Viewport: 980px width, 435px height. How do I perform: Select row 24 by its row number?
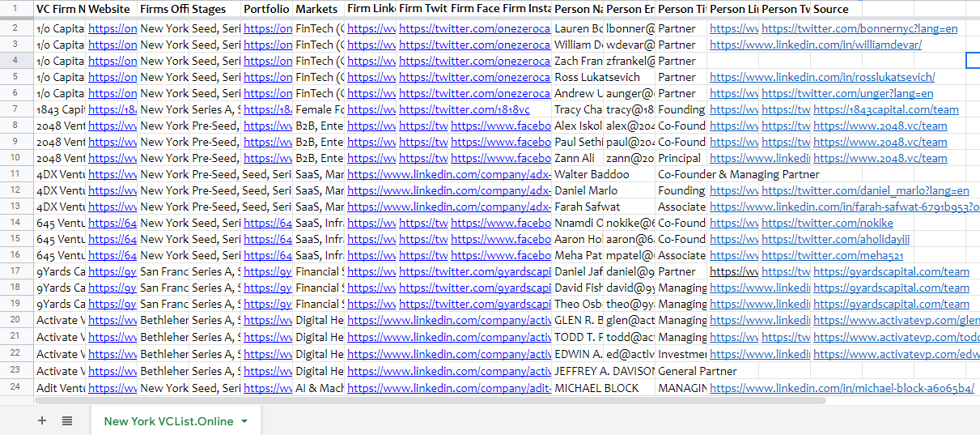click(x=16, y=388)
